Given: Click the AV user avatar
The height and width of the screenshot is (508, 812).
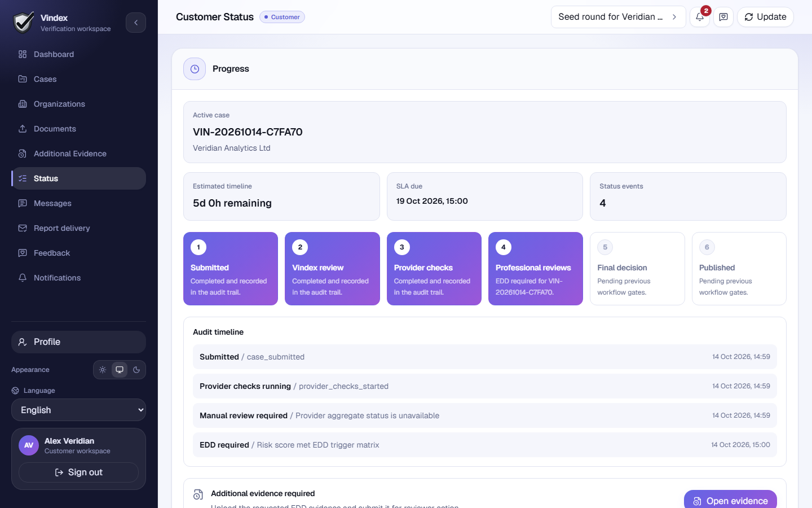Looking at the screenshot, I should (29, 445).
